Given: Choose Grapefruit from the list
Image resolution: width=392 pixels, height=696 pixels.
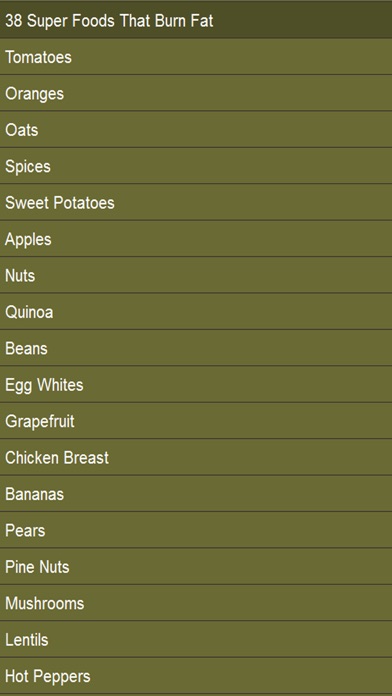Looking at the screenshot, I should tap(196, 421).
